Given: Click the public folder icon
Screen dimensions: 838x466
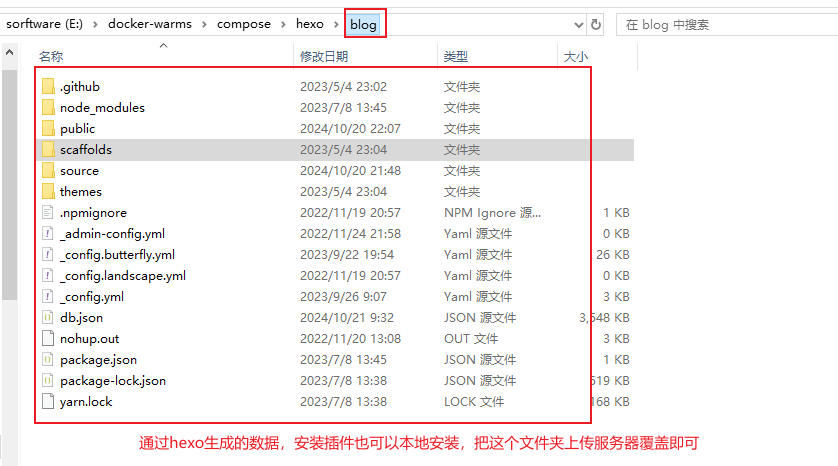Looking at the screenshot, I should (48, 128).
